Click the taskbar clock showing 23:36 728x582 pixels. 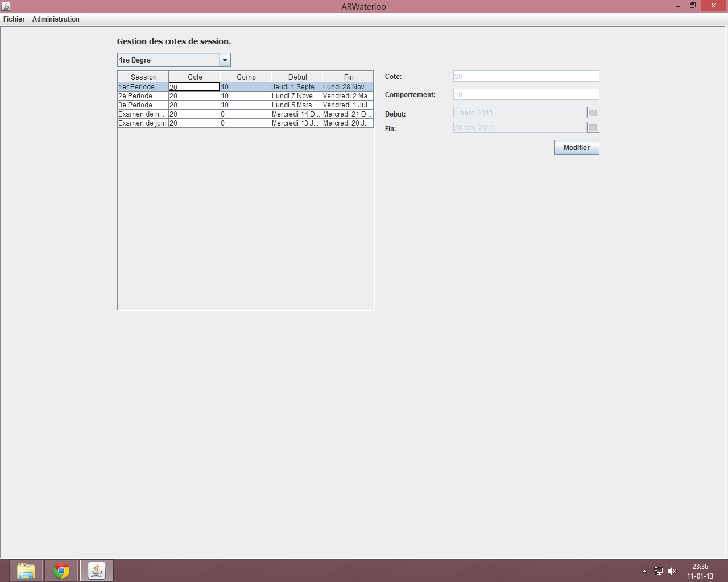700,571
